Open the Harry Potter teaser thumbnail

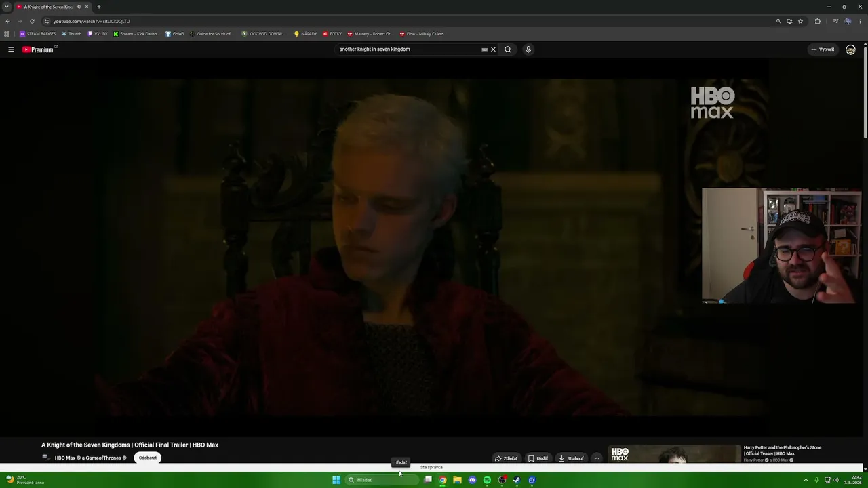point(674,454)
